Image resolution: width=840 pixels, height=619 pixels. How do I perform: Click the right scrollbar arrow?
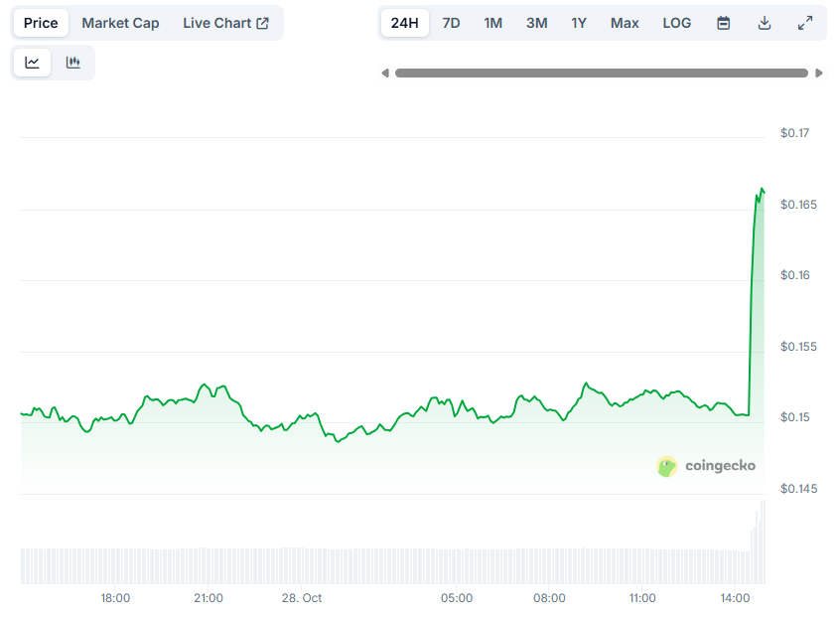coord(820,72)
